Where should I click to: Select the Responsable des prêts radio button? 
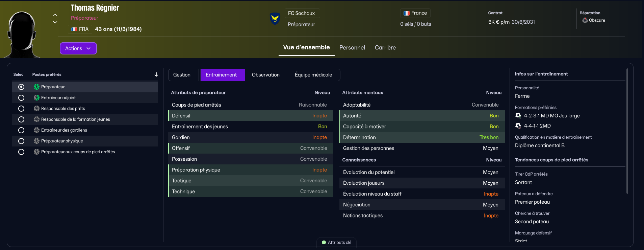click(x=21, y=109)
